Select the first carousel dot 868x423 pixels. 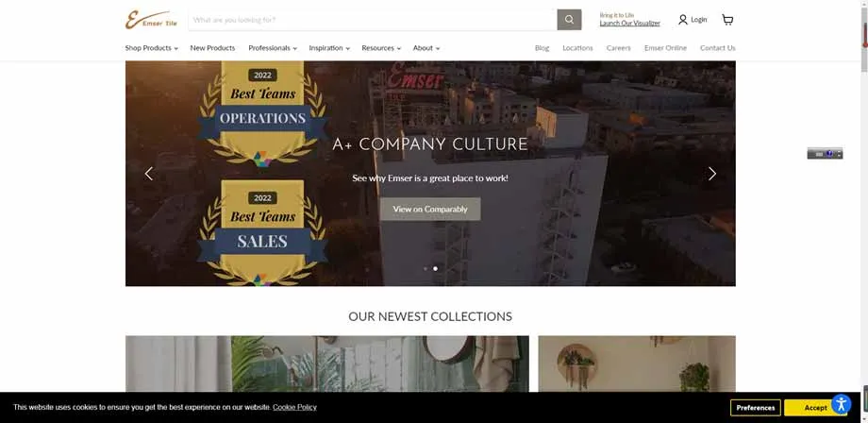pyautogui.click(x=426, y=268)
